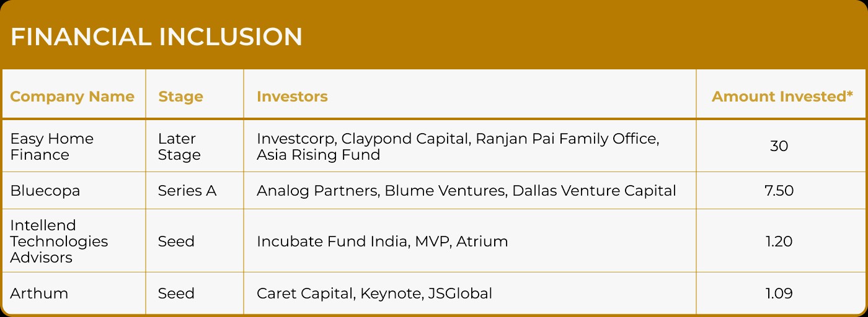868x317 pixels.
Task: Click the Caret Capital, Keynote, JSGlobal cell
Action: tap(374, 293)
